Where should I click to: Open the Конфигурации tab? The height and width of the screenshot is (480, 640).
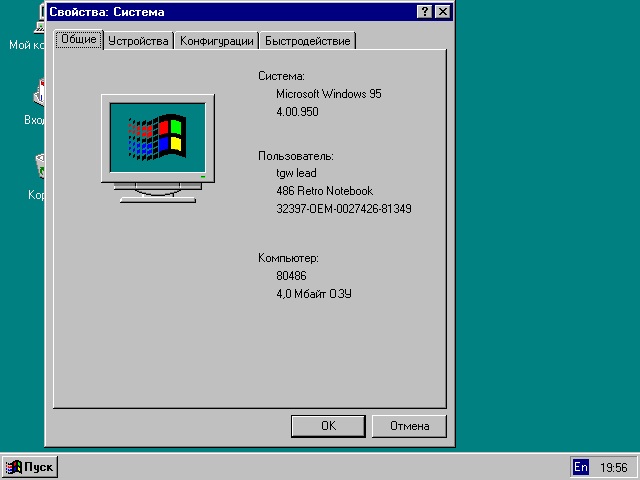[217, 41]
